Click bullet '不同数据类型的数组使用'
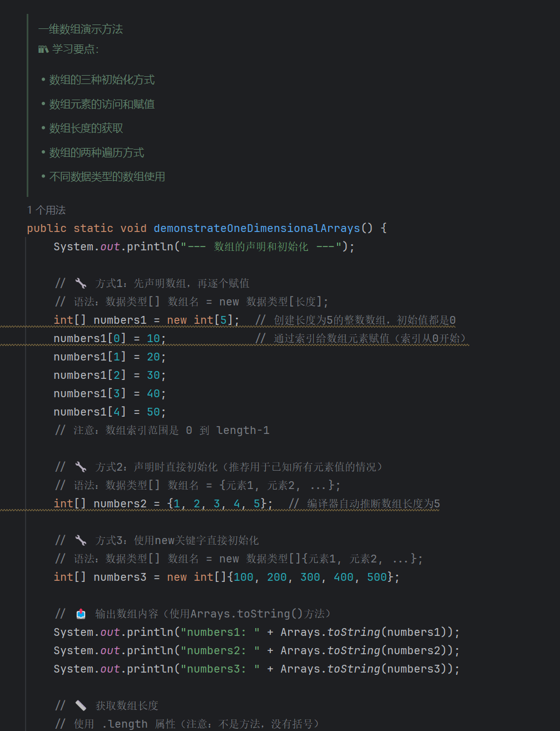Viewport: 560px width, 731px height. click(107, 176)
